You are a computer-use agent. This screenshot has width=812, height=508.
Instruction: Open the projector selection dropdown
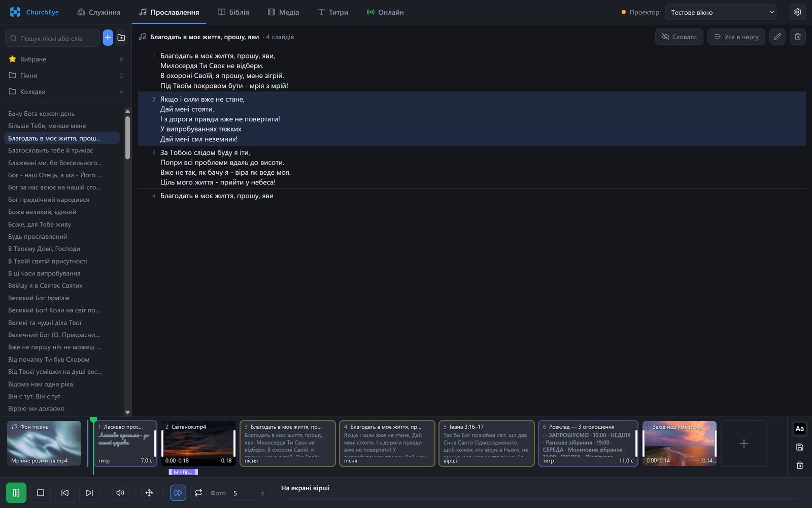point(721,12)
